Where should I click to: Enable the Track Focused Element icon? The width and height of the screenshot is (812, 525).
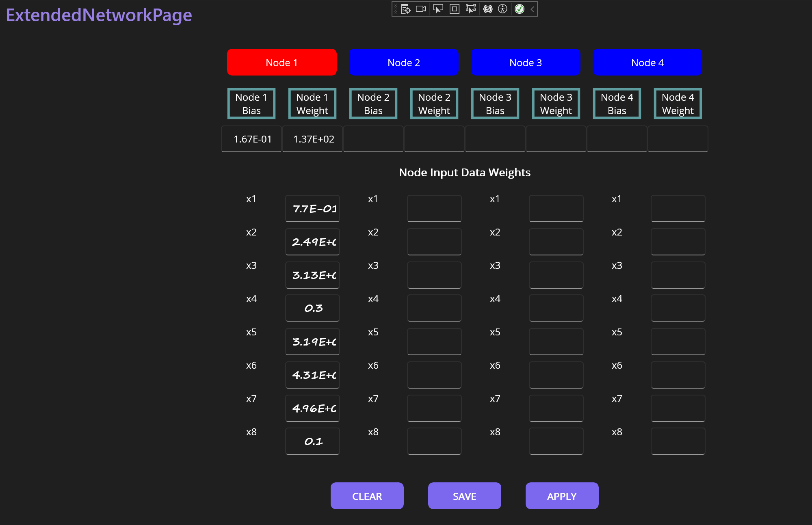pos(470,9)
